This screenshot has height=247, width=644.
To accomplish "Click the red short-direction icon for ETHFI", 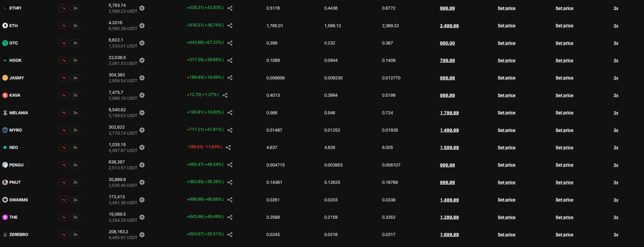I will (63, 9).
